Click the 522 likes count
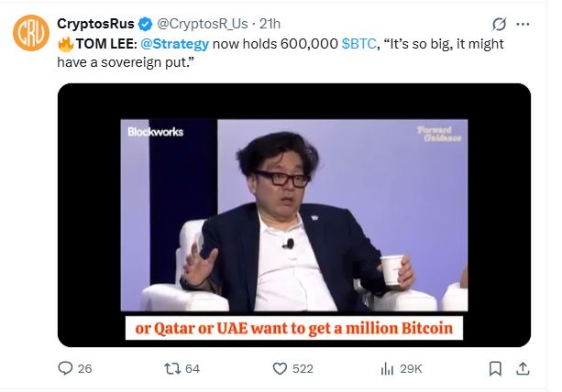562x392 pixels. [303, 369]
